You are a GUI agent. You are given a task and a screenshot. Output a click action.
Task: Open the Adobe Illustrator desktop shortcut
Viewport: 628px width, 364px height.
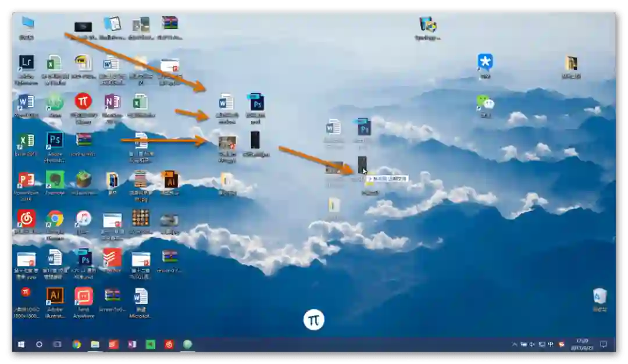coord(55,296)
